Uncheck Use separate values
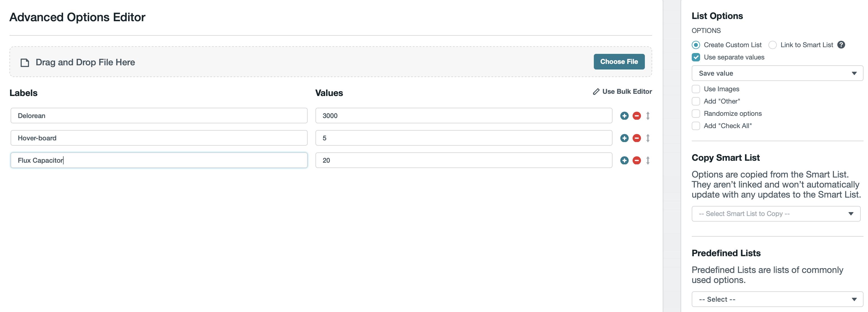 pos(696,57)
